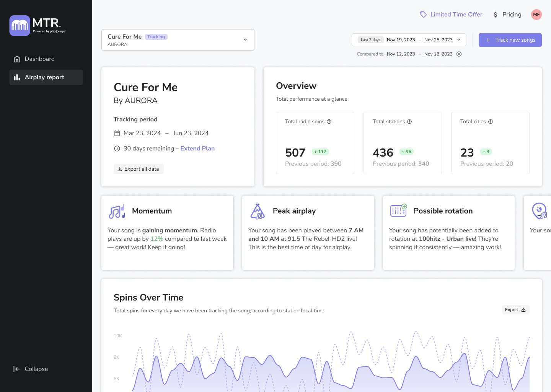Click the MTR logo icon

20,26
